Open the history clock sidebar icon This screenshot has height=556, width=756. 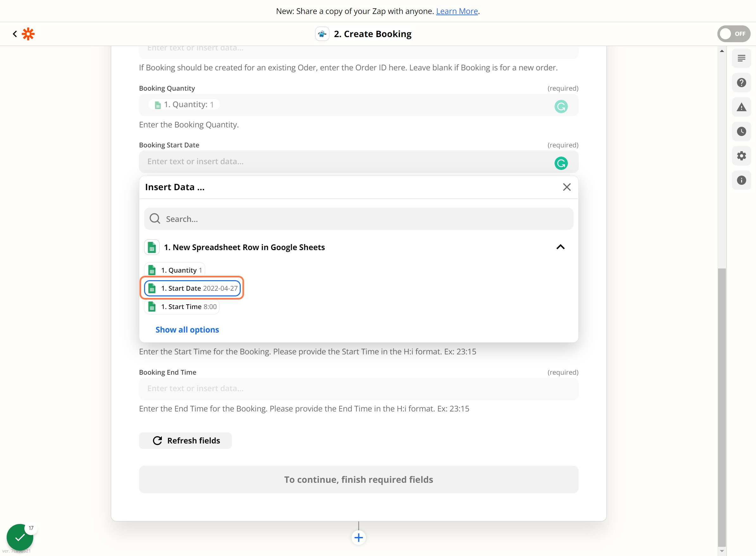point(741,131)
